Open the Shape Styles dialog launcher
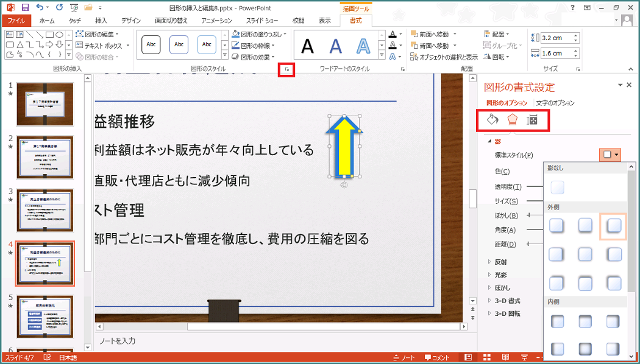Screen dimensions: 640x364 tap(286, 70)
